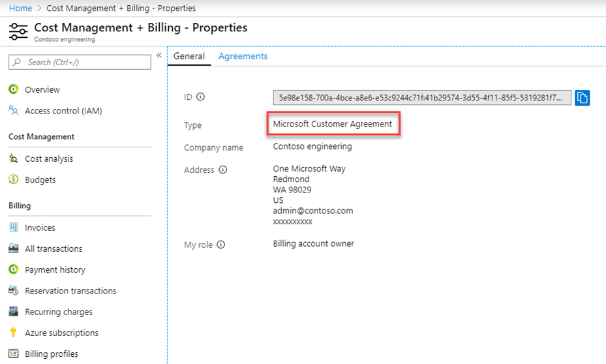606x364 pixels.
Task: Click the Budgets dollar icon
Action: coord(13,179)
